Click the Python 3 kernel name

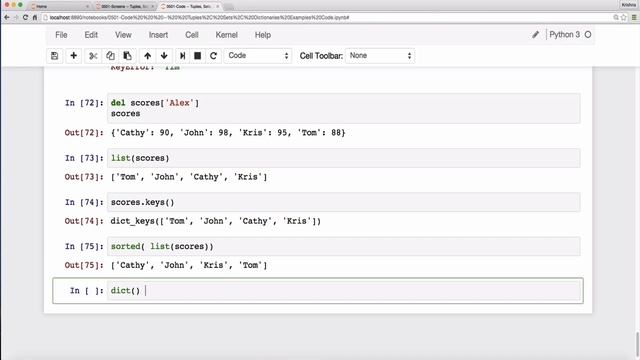click(564, 35)
